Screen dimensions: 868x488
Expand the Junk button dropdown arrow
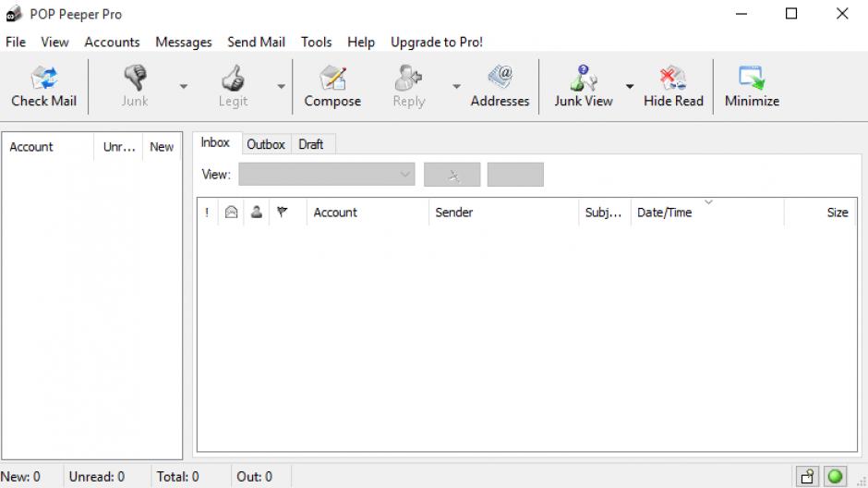(x=184, y=86)
